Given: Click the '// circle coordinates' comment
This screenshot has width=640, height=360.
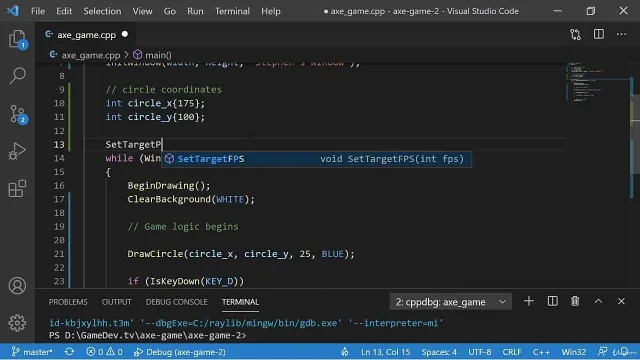Looking at the screenshot, I should (x=163, y=89).
